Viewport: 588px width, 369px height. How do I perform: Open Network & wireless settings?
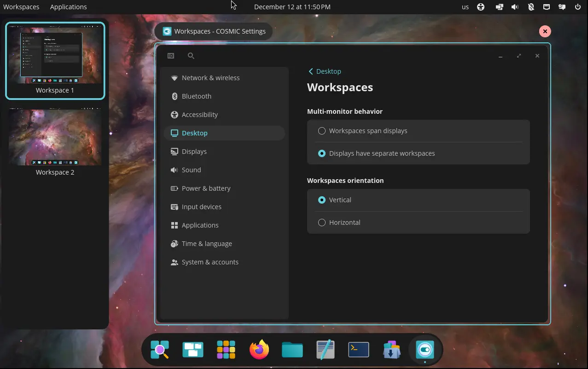point(210,78)
